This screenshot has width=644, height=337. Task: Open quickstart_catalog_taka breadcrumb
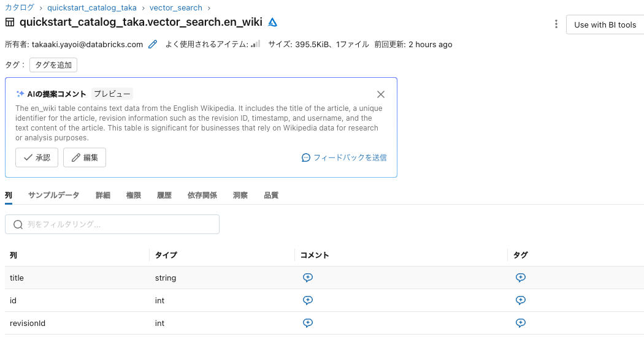(92, 8)
